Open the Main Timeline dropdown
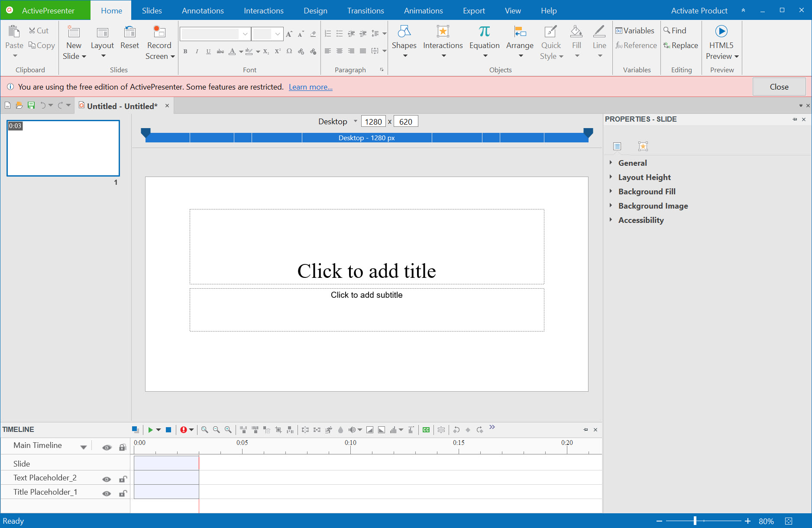The width and height of the screenshot is (812, 528). (83, 447)
